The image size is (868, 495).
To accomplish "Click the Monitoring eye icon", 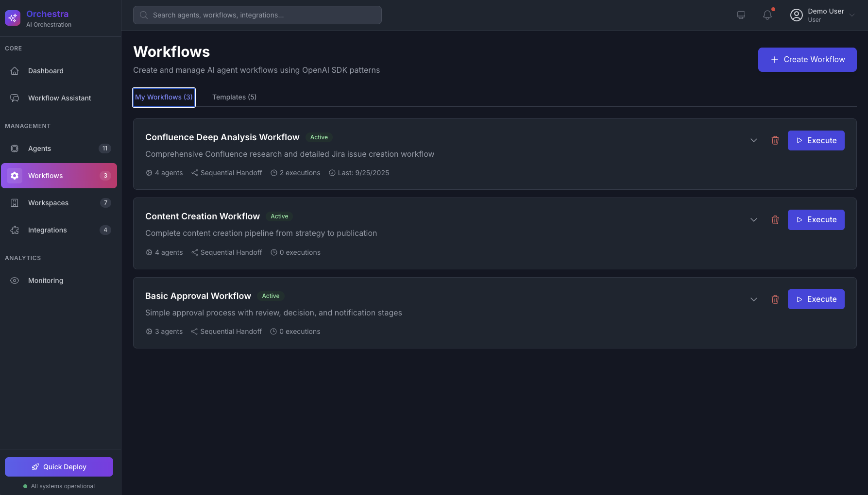I will (15, 280).
